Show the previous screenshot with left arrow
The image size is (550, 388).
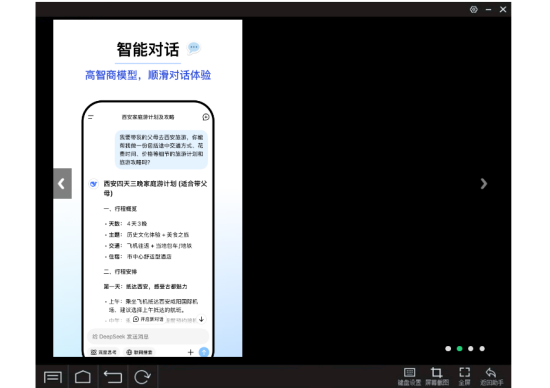pyautogui.click(x=62, y=183)
